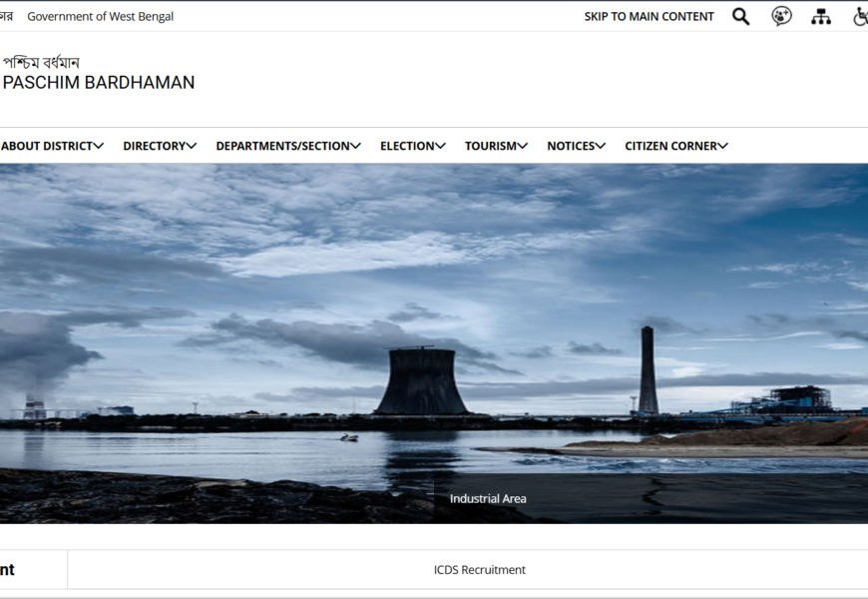Click the Bengali government text at top-left
This screenshot has height=599, width=868.
coord(6,16)
